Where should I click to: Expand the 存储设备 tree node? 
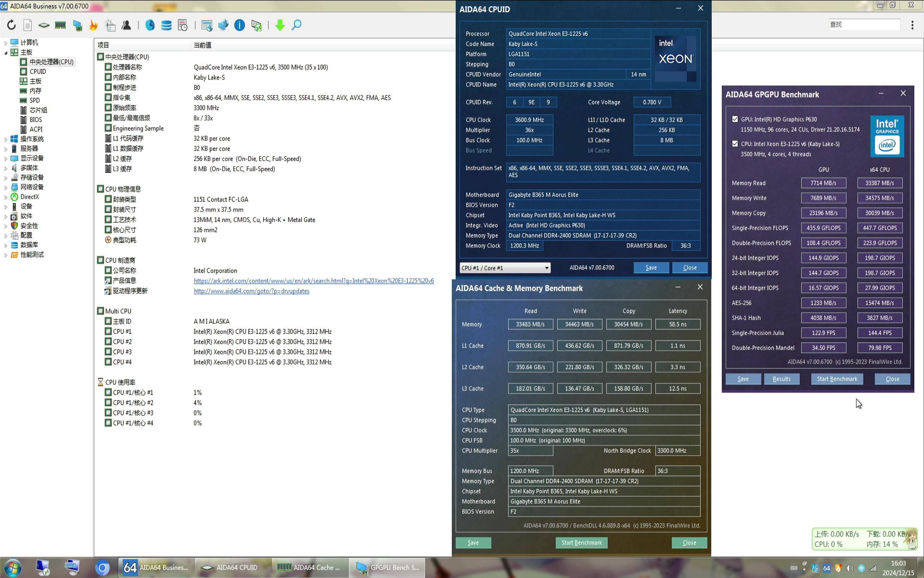click(x=6, y=178)
